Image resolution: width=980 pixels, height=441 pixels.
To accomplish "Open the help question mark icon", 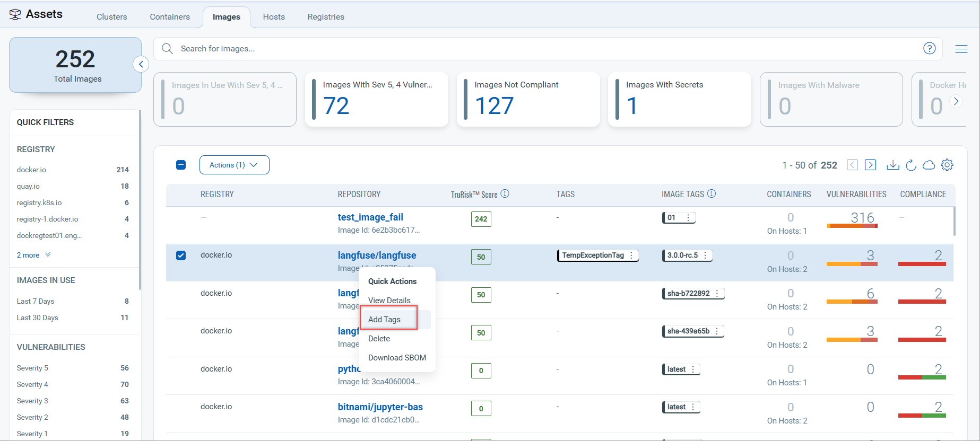I will point(929,48).
